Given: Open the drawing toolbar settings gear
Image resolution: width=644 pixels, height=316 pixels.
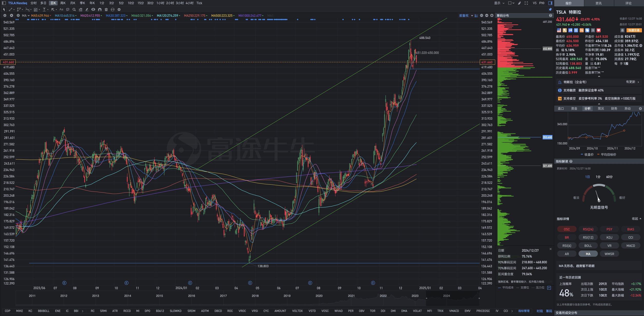Looking at the screenshot, I should (119, 9).
